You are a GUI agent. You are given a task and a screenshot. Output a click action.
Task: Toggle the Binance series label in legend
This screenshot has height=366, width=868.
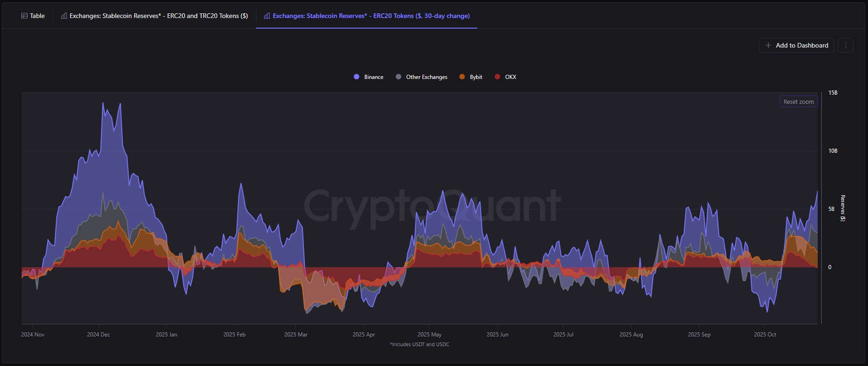pos(374,77)
